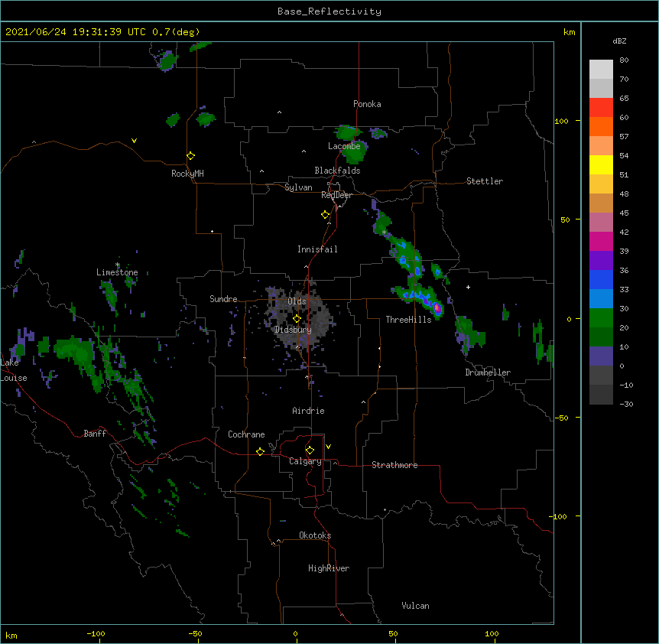The image size is (659, 644).
Task: Click the Lake Louise label
Action: point(14,370)
